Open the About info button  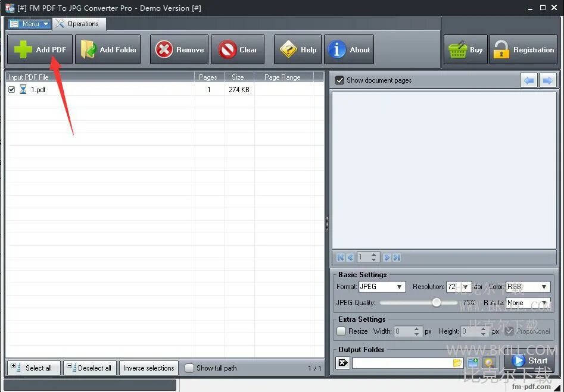coord(349,49)
